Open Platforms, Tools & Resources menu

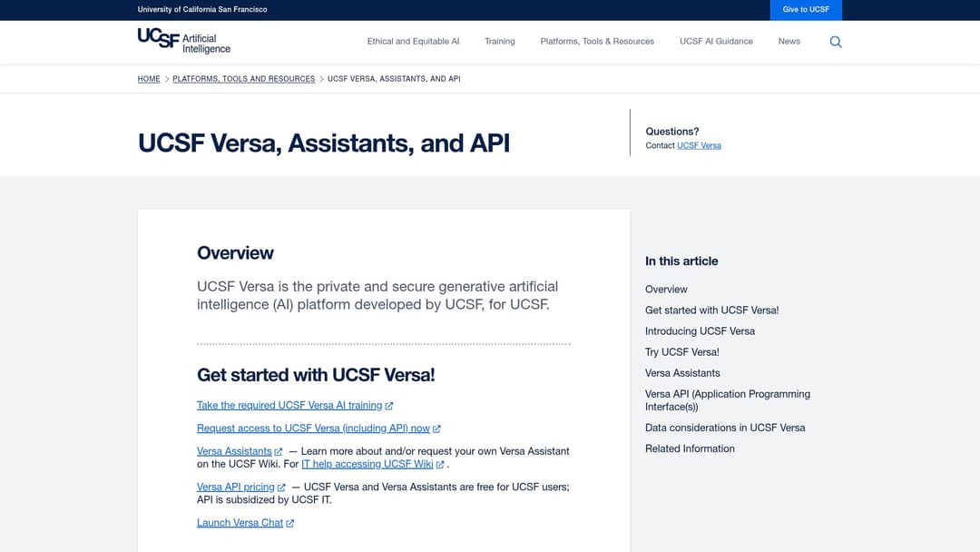pyautogui.click(x=597, y=41)
